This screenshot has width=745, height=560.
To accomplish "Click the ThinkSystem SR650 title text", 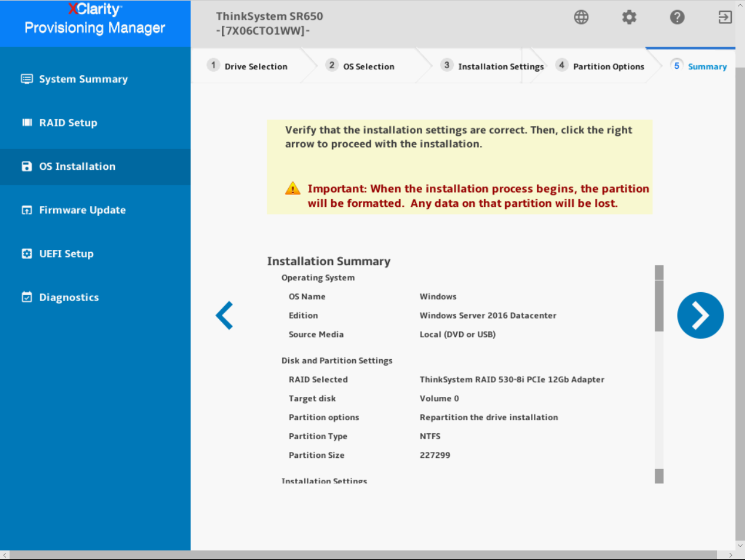I will pos(269,16).
